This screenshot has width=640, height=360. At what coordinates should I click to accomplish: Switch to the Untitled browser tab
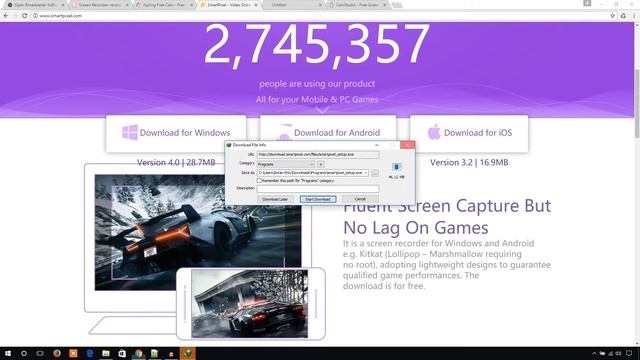coord(292,5)
